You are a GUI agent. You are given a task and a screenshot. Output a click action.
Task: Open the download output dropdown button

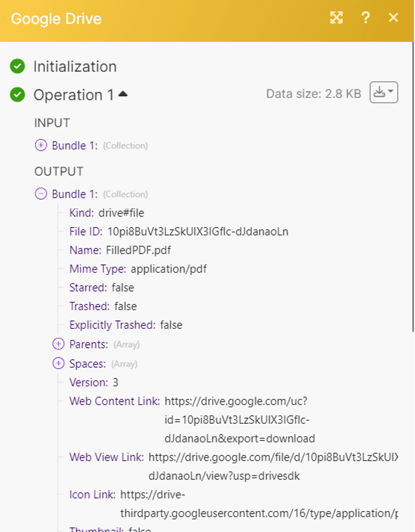(x=384, y=92)
